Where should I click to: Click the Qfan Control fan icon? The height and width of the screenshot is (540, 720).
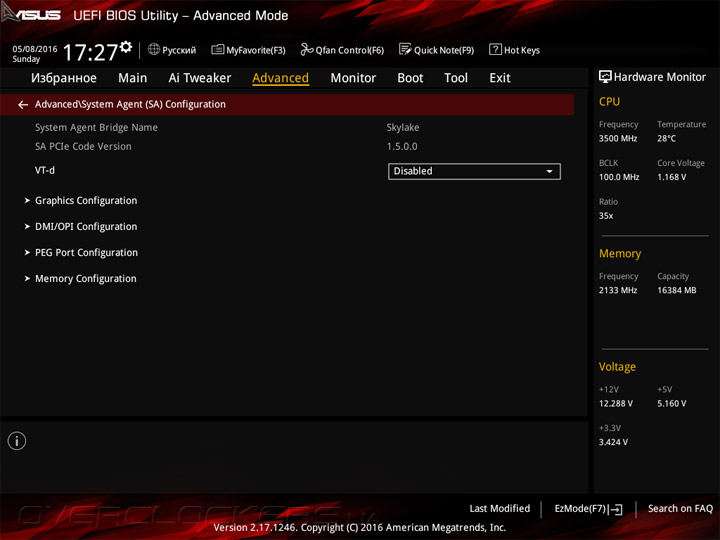307,49
